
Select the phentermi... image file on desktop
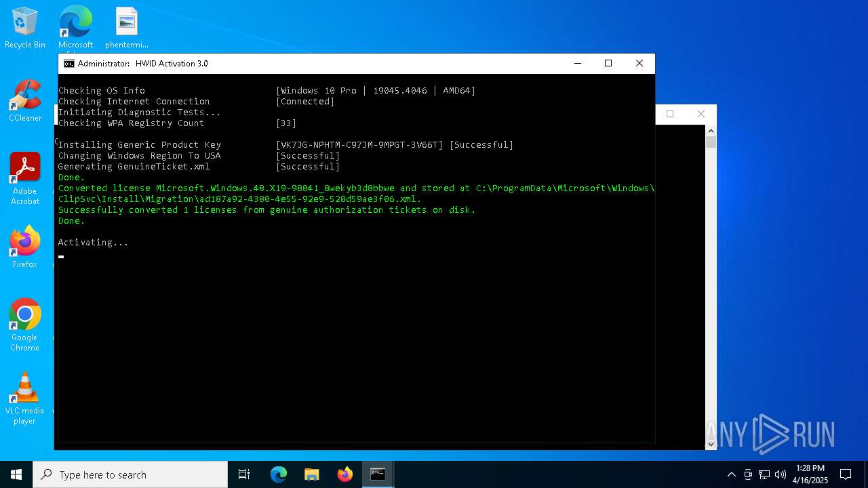point(127,28)
